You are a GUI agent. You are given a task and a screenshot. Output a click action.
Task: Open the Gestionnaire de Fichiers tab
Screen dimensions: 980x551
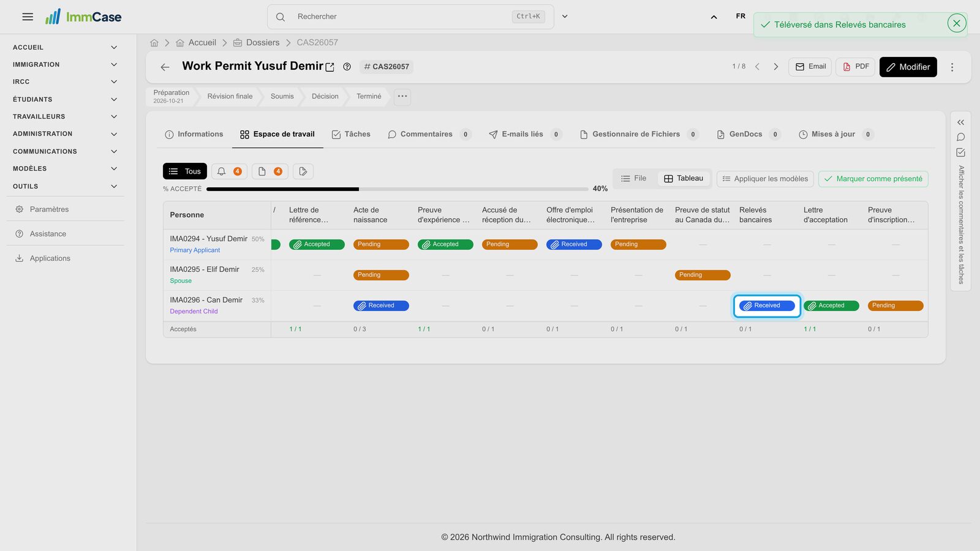coord(639,134)
